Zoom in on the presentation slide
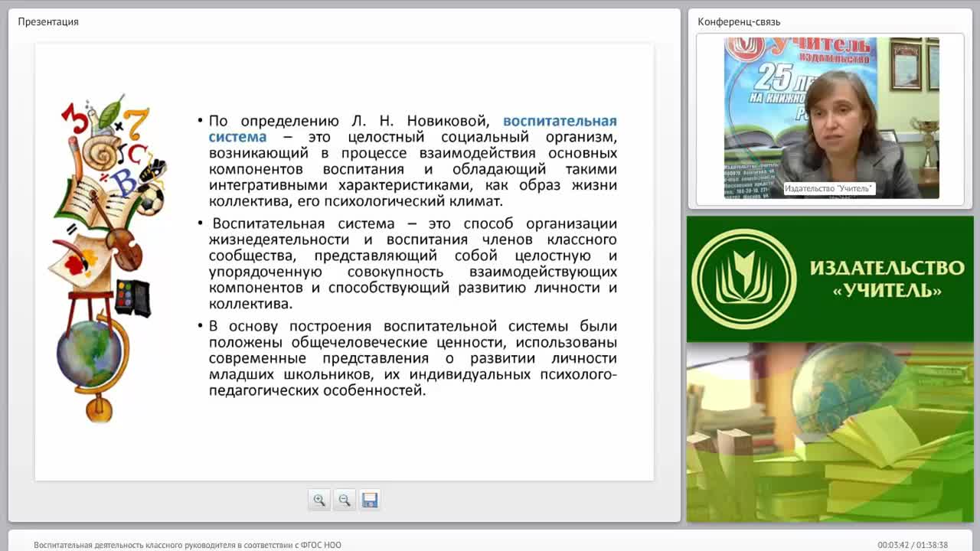 pyautogui.click(x=319, y=500)
